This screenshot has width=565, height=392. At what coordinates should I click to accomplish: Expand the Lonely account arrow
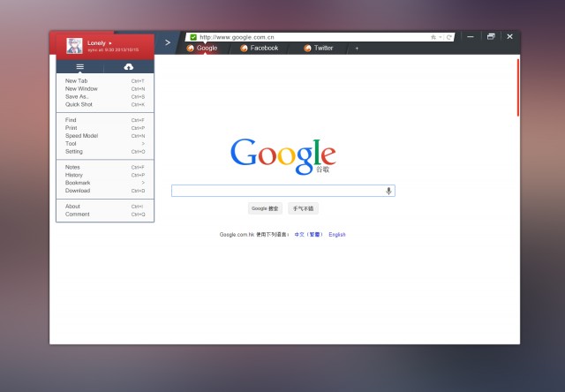[110, 43]
